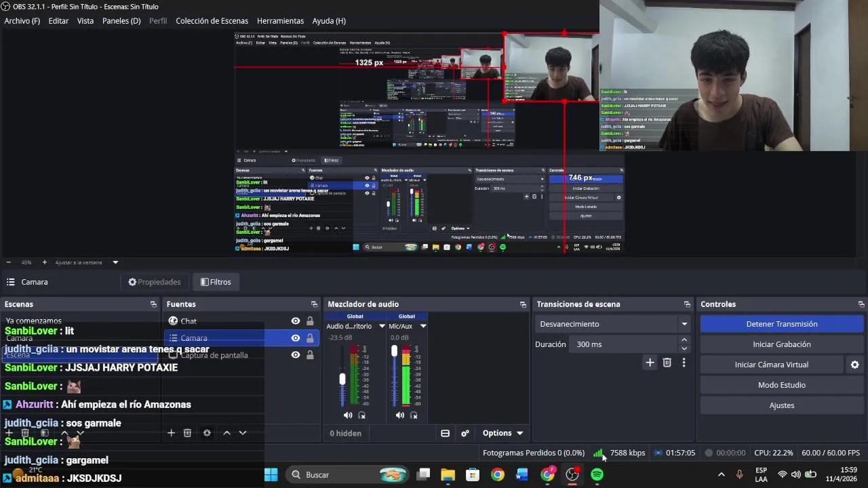Screen dimensions: 868x488
Task: Toggle visibility of Captura de pantalla source
Action: 296,355
